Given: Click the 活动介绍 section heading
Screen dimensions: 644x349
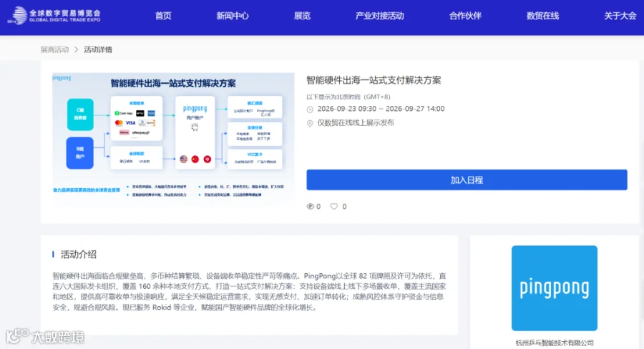Looking at the screenshot, I should point(79,255).
